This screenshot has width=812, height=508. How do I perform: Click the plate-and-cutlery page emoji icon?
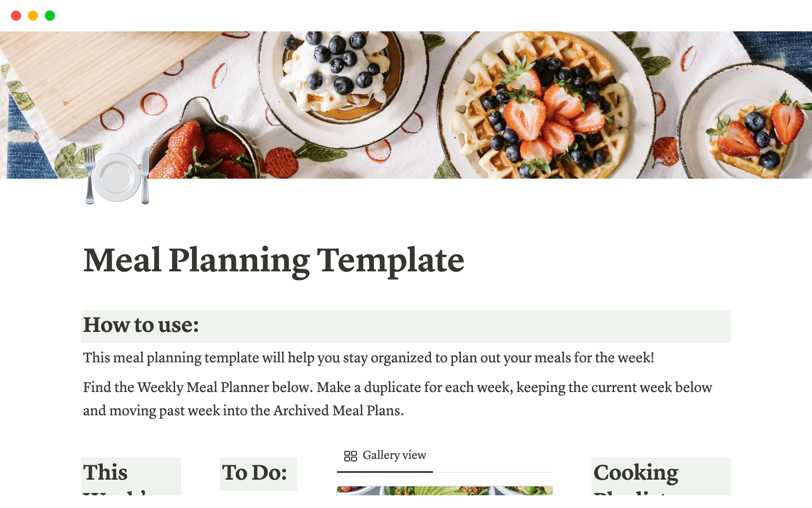point(117,178)
